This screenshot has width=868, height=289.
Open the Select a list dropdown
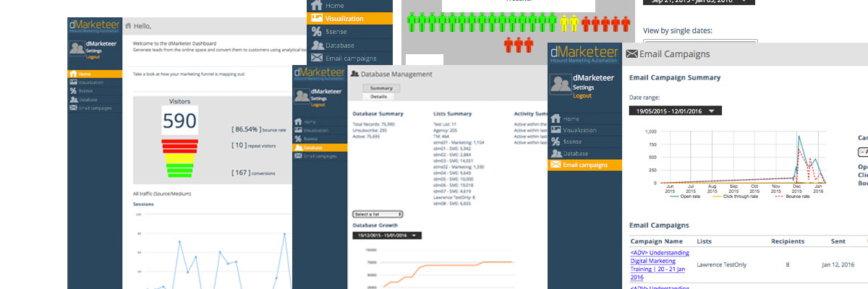coord(378,214)
